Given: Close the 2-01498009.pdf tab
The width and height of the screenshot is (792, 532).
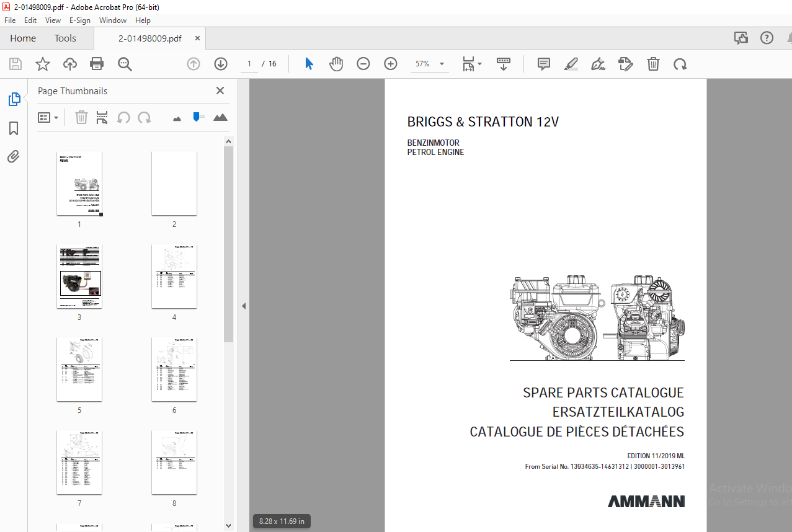Looking at the screenshot, I should pos(197,38).
